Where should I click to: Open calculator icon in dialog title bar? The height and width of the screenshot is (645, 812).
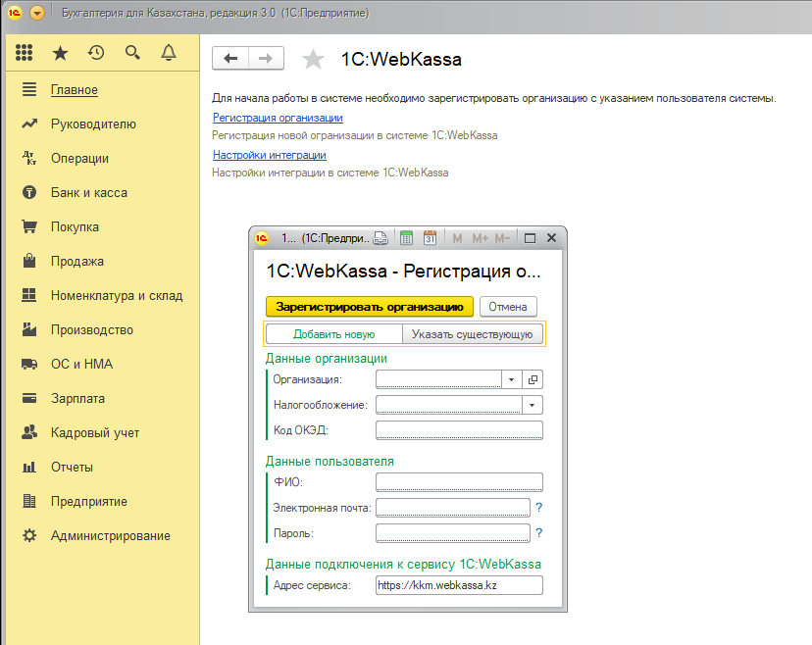click(407, 238)
